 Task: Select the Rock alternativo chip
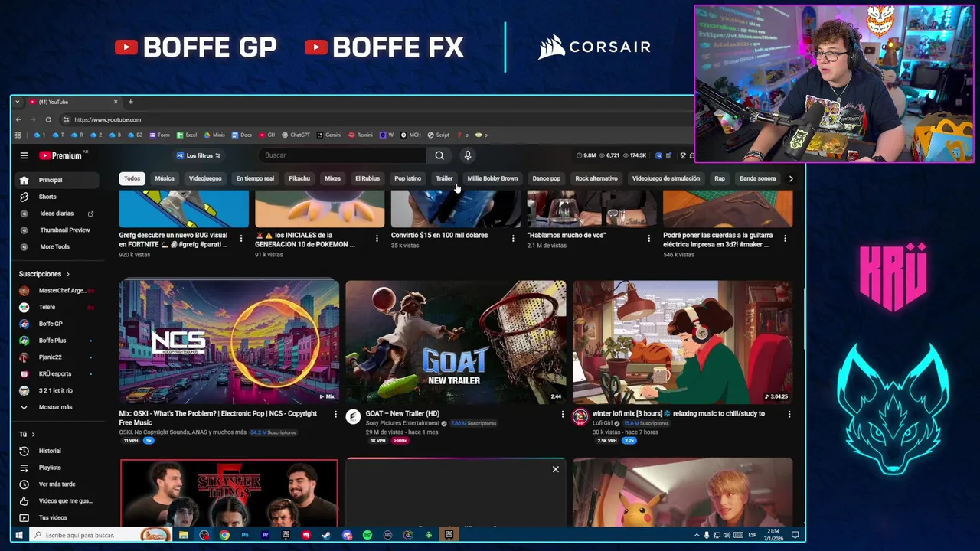pyautogui.click(x=596, y=178)
